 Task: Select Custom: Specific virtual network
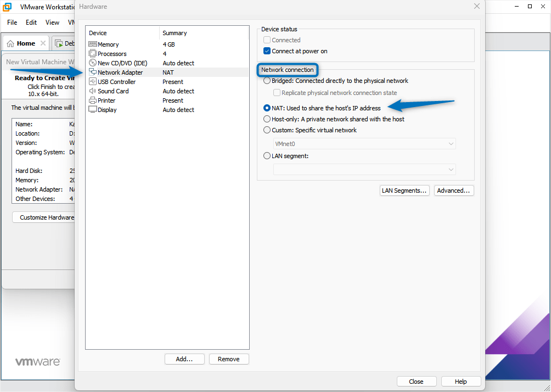(267, 130)
